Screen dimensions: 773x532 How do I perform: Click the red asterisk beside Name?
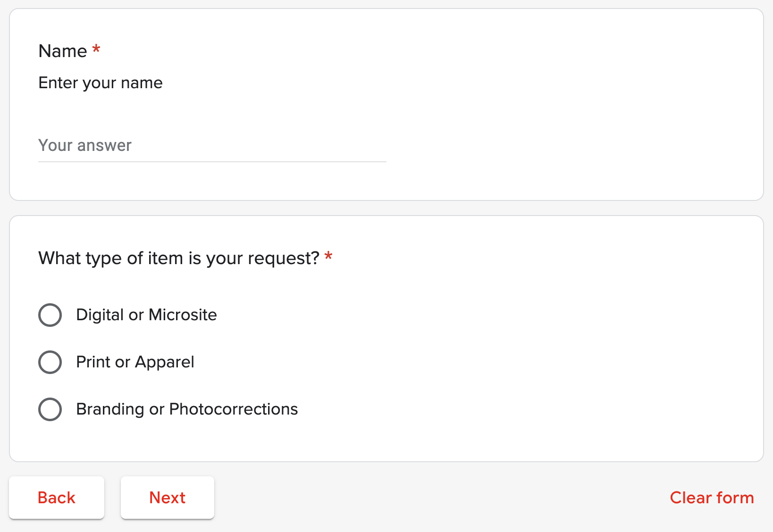96,49
